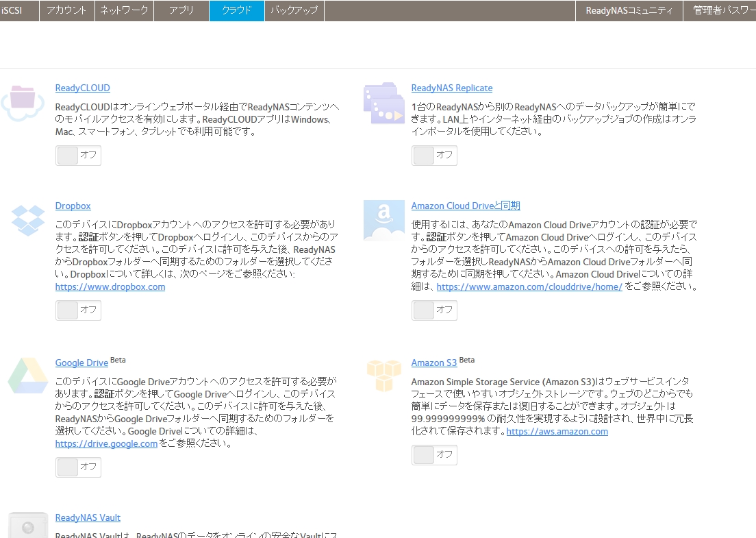Go to the アプリ tab
Viewport: 756px width, 538px height.
pos(181,10)
